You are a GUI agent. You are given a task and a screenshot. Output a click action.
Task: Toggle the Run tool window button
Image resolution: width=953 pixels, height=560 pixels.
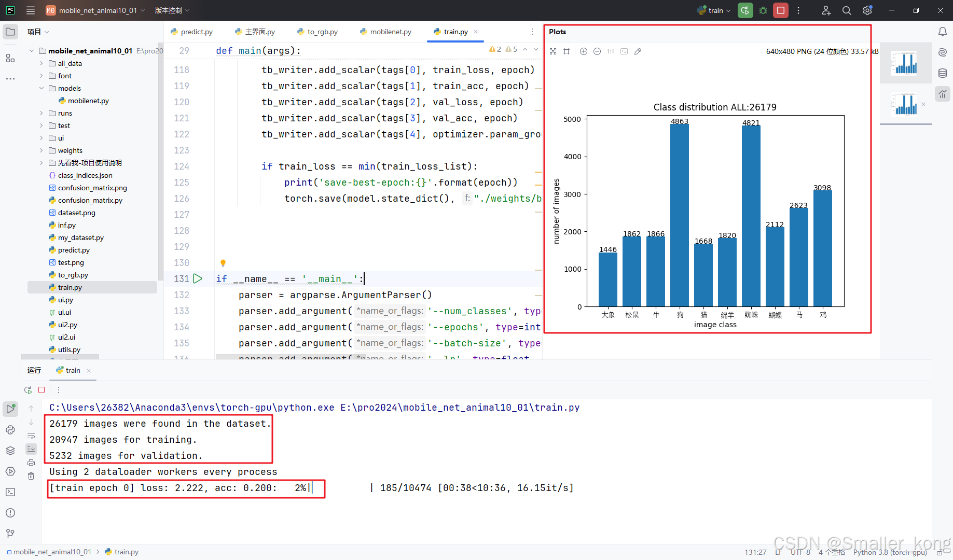click(10, 409)
